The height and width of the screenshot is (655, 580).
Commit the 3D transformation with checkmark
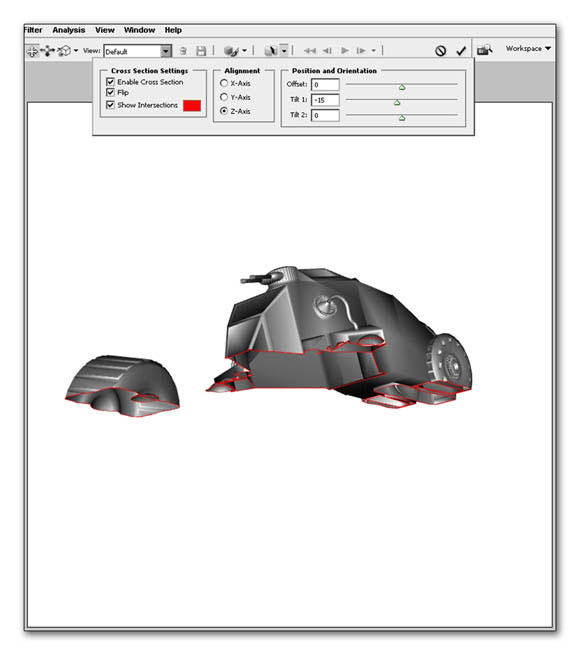461,51
